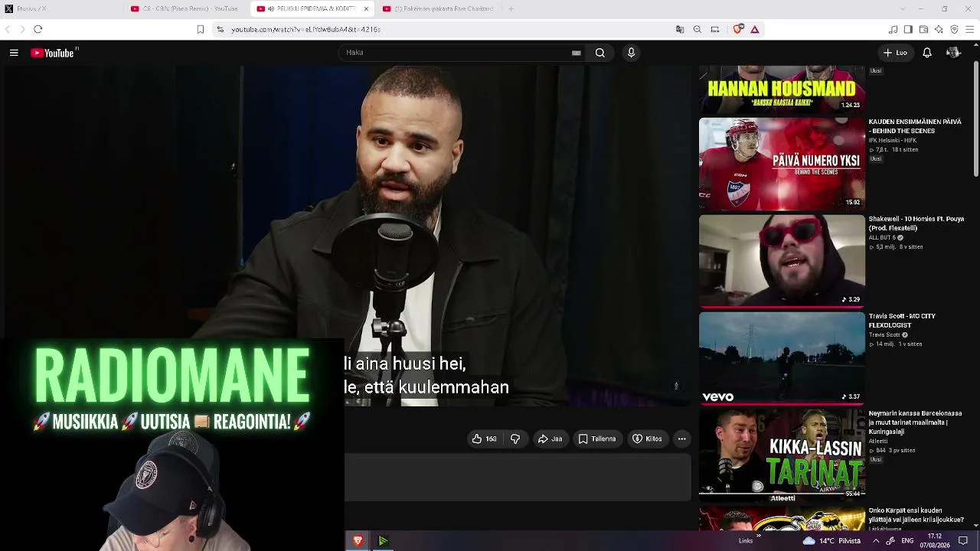This screenshot has height=551, width=980.
Task: Open the Shakewell 10 Homies video thumbnail
Action: click(x=782, y=261)
